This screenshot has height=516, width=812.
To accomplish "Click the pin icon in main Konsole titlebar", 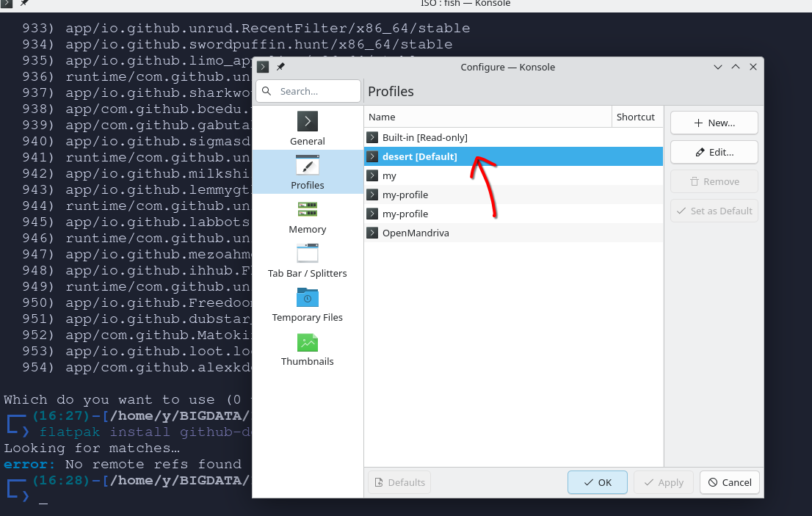I will point(24,3).
